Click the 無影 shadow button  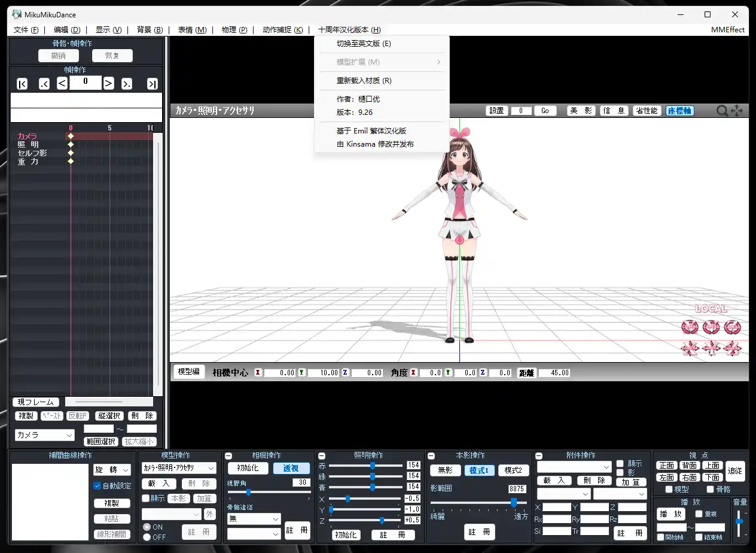pos(446,470)
